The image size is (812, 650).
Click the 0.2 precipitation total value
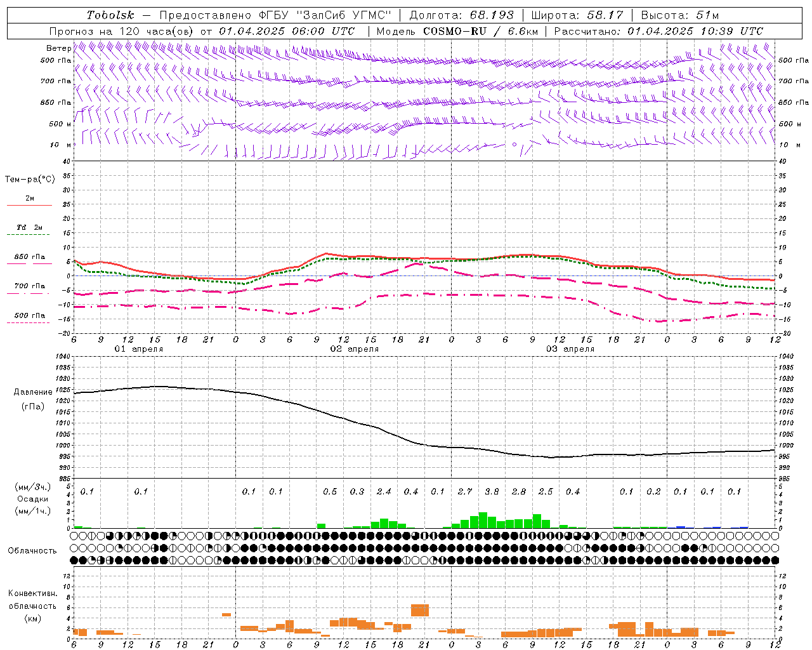click(x=653, y=492)
